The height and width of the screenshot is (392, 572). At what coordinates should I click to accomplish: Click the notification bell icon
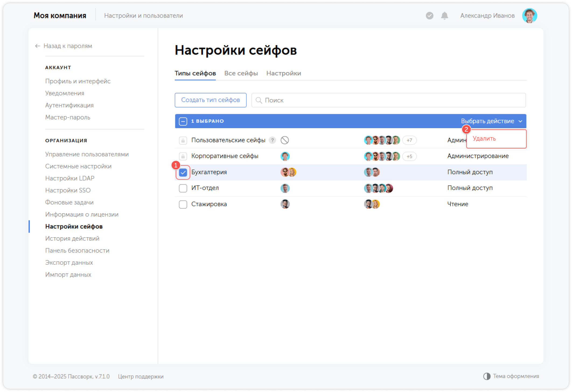[x=444, y=16]
